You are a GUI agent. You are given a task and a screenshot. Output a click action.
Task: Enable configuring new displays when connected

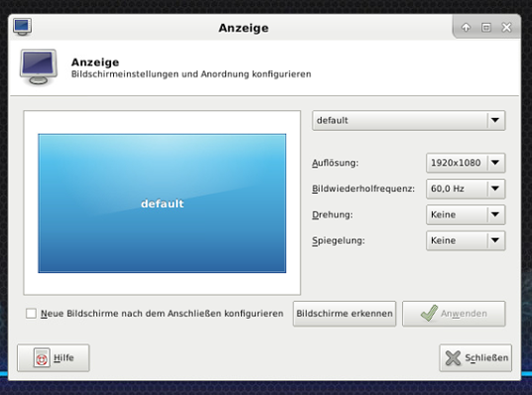point(31,314)
